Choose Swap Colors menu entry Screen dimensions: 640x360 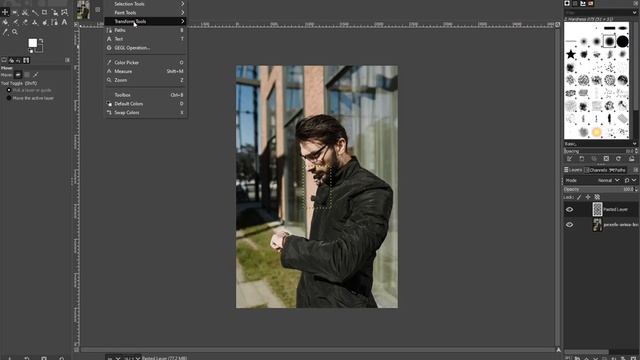[x=146, y=112]
